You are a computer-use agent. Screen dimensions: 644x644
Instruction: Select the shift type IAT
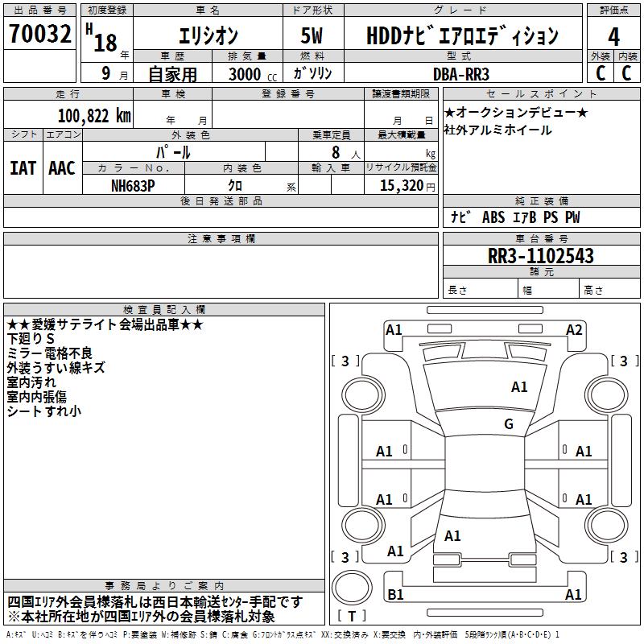23,168
